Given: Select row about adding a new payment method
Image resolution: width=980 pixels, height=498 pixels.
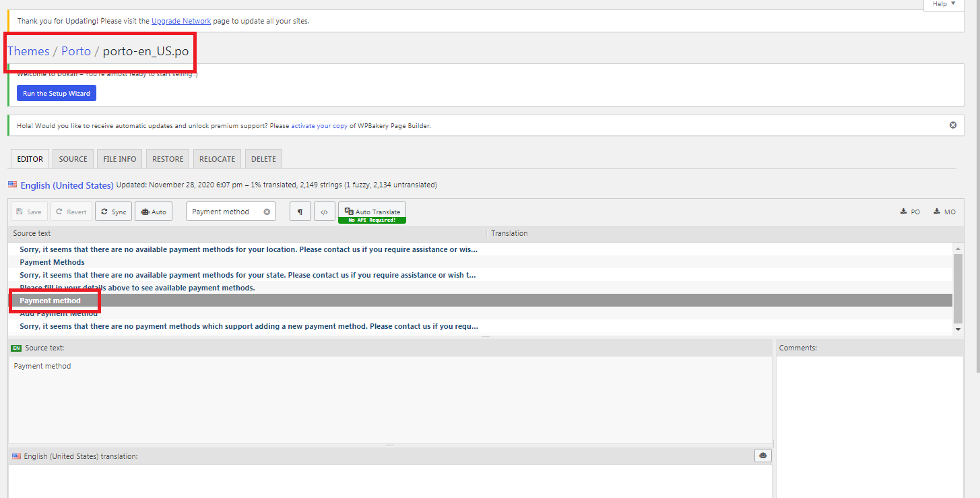Looking at the screenshot, I should click(x=481, y=326).
